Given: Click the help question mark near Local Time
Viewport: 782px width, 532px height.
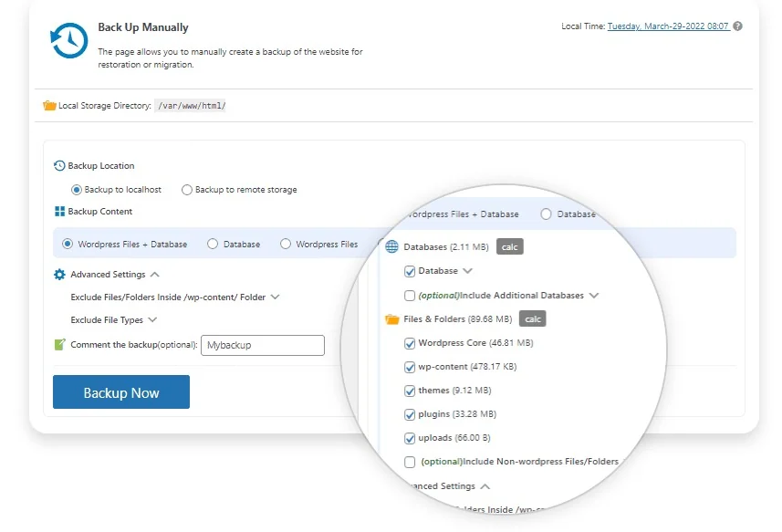Looking at the screenshot, I should 737,26.
